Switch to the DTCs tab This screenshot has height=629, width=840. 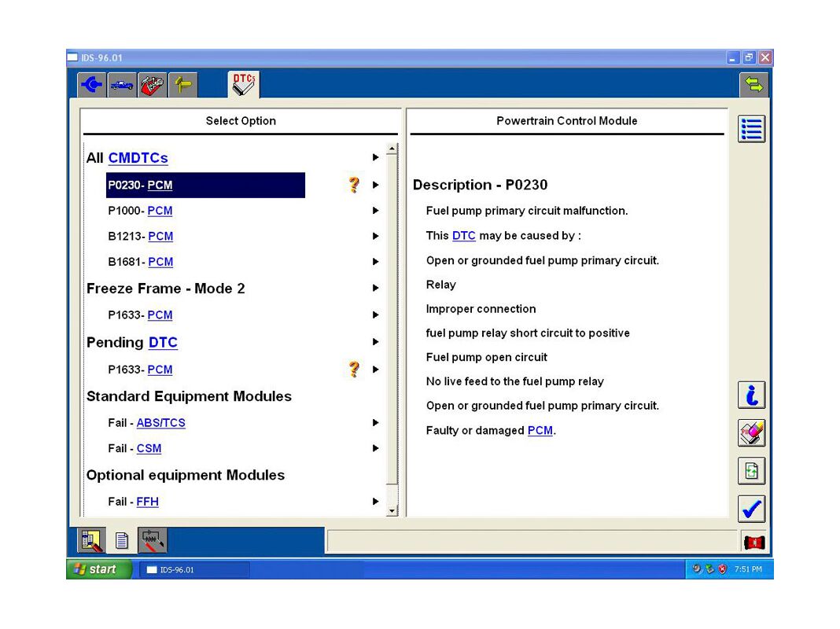pos(242,84)
